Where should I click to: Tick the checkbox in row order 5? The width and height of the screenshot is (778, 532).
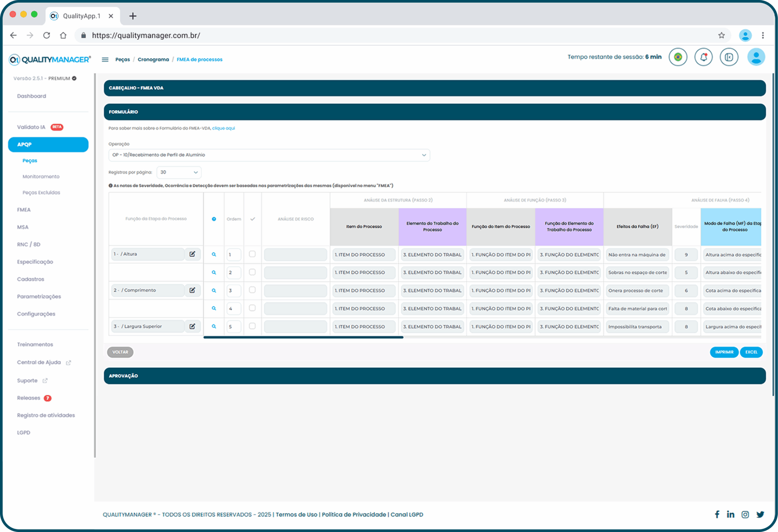(253, 326)
